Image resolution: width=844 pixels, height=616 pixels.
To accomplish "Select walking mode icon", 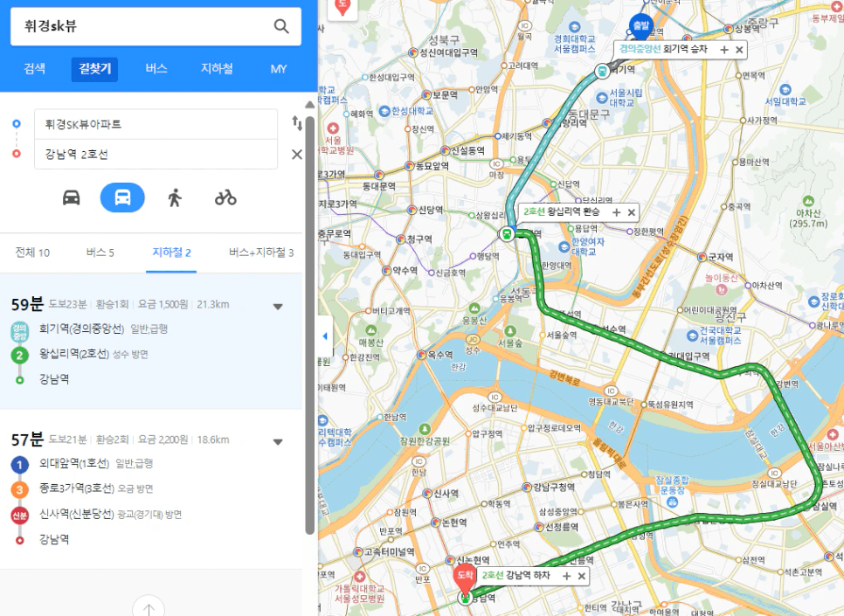I will point(175,197).
